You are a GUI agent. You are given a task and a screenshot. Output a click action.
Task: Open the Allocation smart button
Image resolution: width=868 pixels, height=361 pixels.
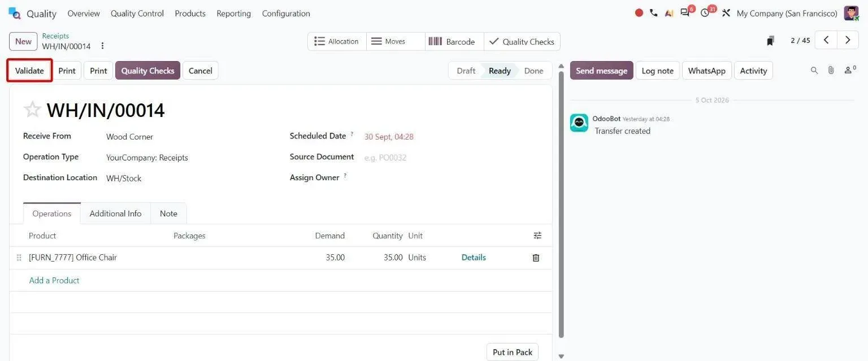point(337,41)
